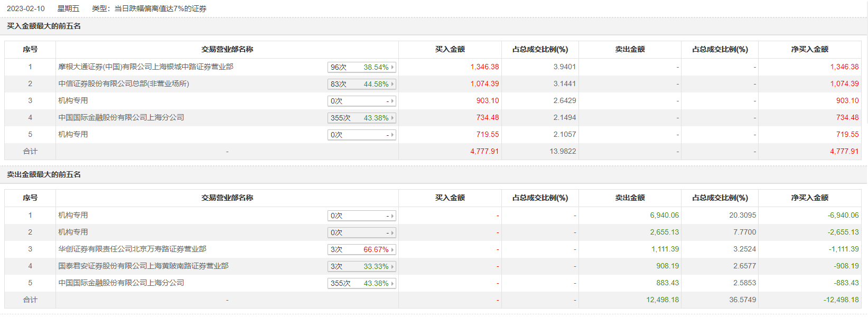Open 国泰君安上海黄陂南路营业部 link
Screen dimensions: 868x317
click(x=143, y=266)
